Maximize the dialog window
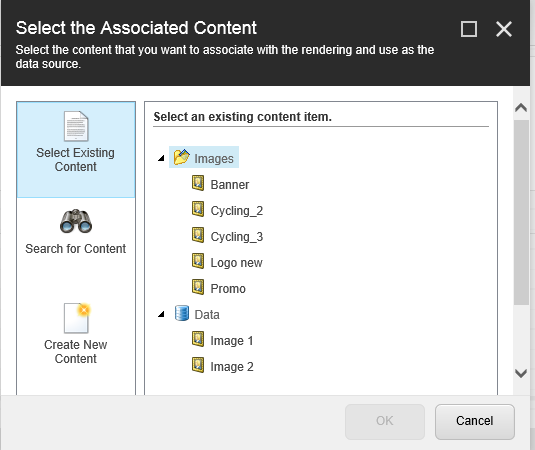This screenshot has height=450, width=535. tap(469, 29)
